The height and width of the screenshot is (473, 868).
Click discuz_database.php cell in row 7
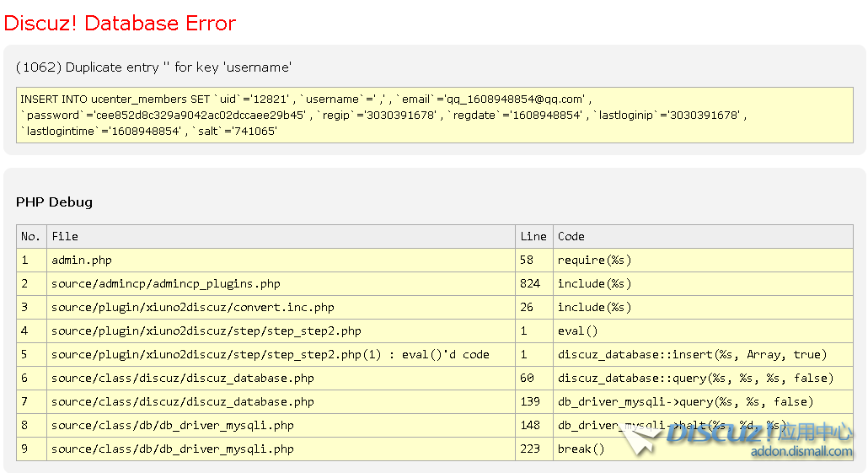click(281, 402)
